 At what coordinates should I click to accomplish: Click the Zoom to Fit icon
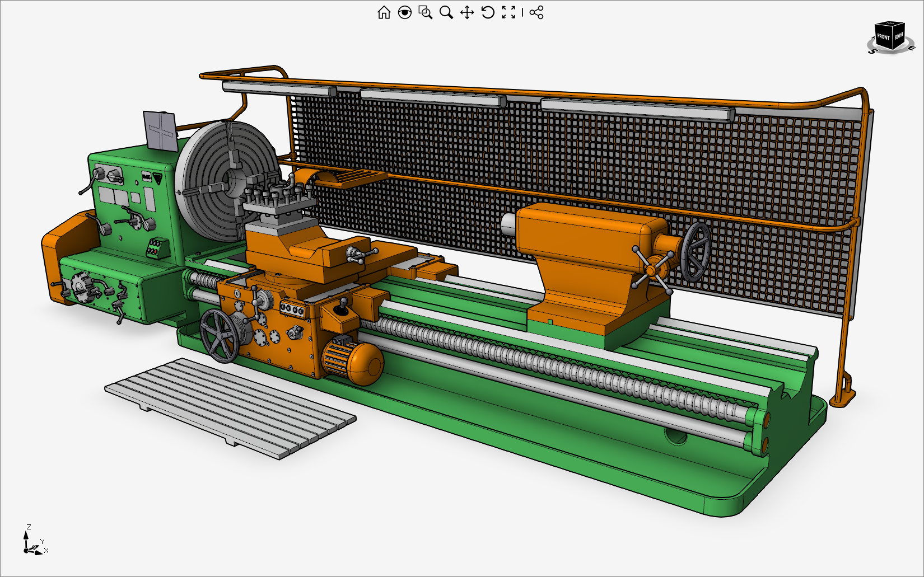coord(508,12)
